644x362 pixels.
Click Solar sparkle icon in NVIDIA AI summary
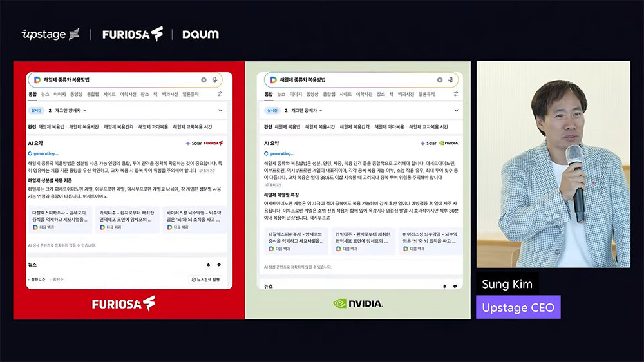422,144
